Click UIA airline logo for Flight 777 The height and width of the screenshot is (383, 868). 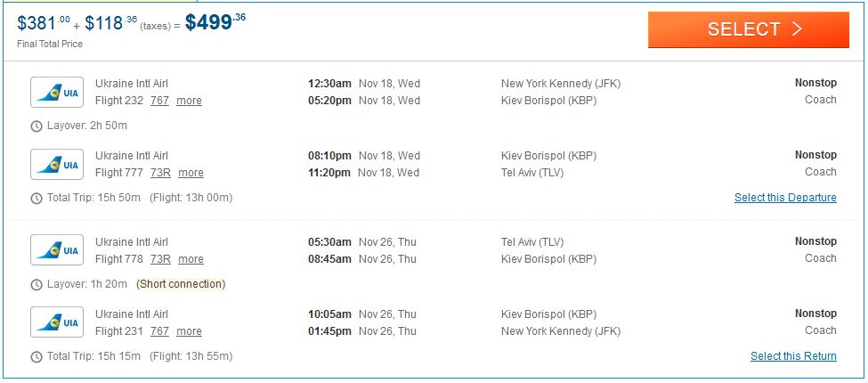57,164
